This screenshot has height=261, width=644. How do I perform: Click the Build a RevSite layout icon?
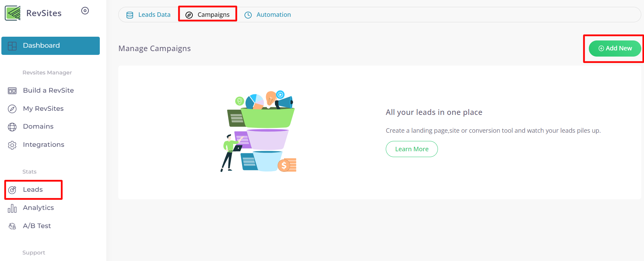(12, 91)
